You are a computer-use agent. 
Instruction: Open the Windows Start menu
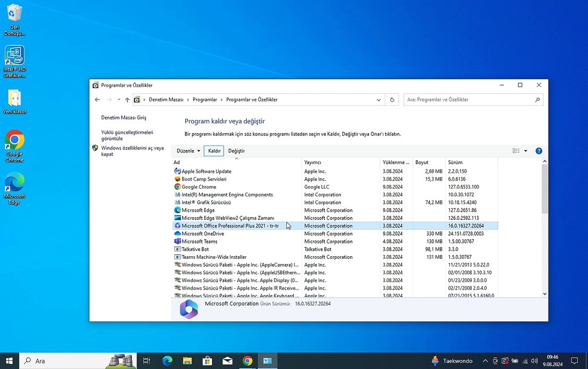[x=9, y=361]
